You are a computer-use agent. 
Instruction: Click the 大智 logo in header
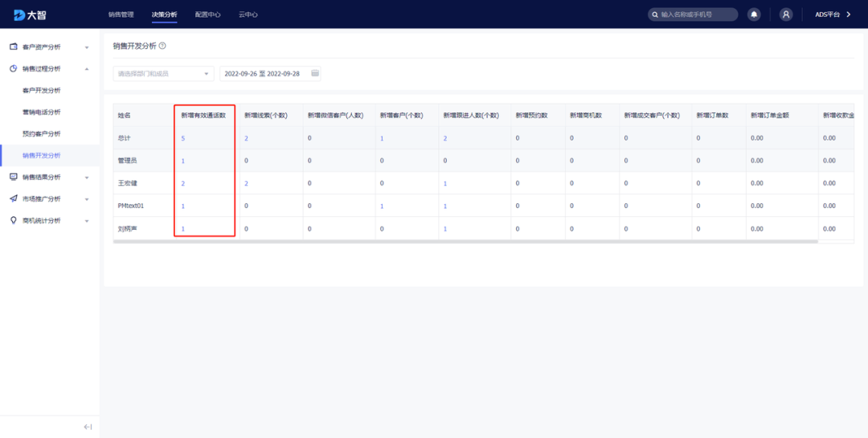pos(31,14)
